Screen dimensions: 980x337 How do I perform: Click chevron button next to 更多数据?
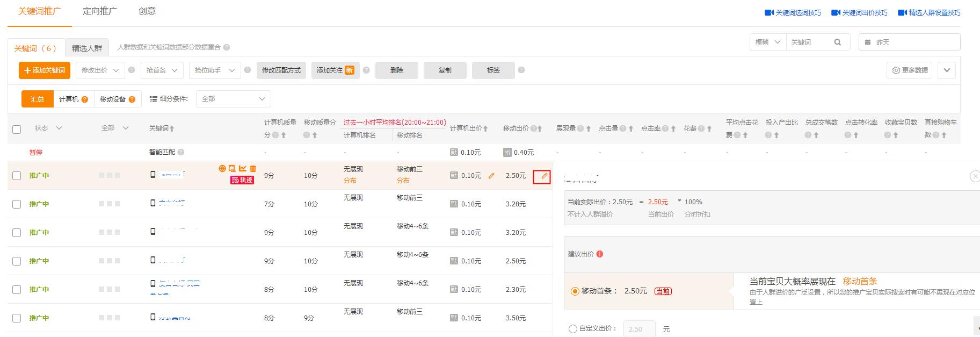click(947, 70)
